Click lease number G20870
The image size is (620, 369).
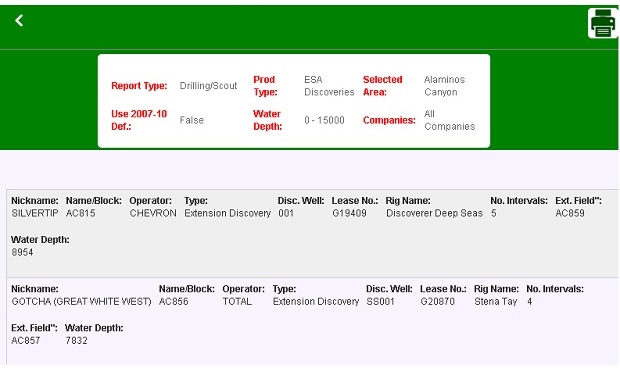point(437,301)
